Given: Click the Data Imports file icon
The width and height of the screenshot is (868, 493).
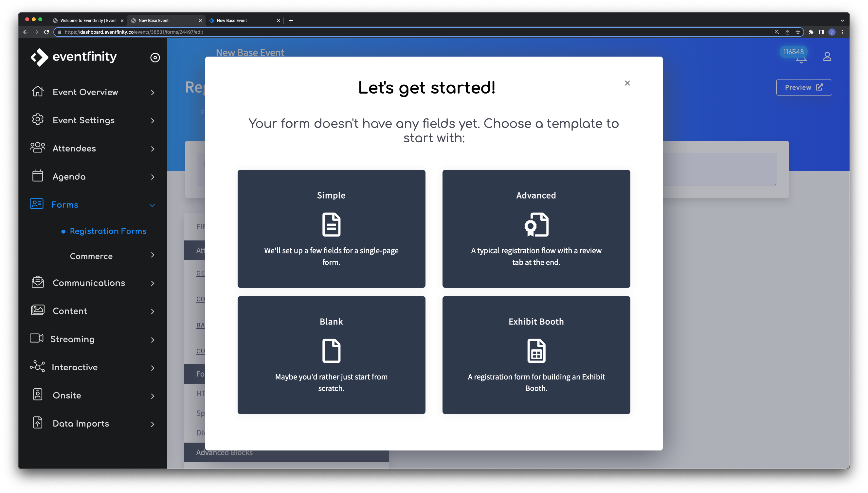Looking at the screenshot, I should (x=38, y=423).
